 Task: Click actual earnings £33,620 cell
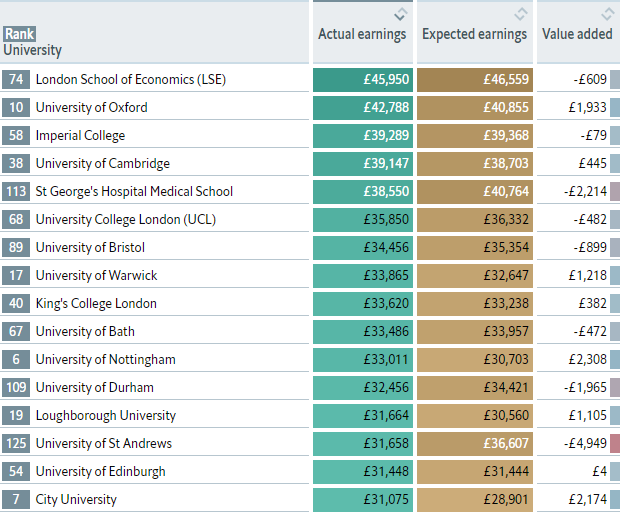(363, 304)
